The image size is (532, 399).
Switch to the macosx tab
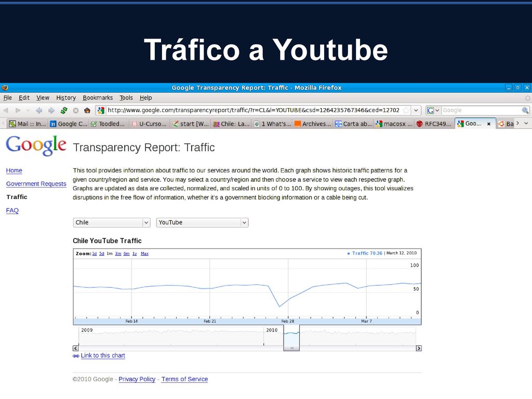395,124
